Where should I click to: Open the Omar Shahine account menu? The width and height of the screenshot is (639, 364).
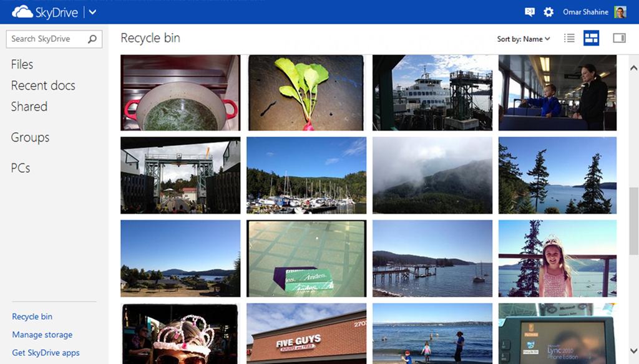click(x=585, y=12)
